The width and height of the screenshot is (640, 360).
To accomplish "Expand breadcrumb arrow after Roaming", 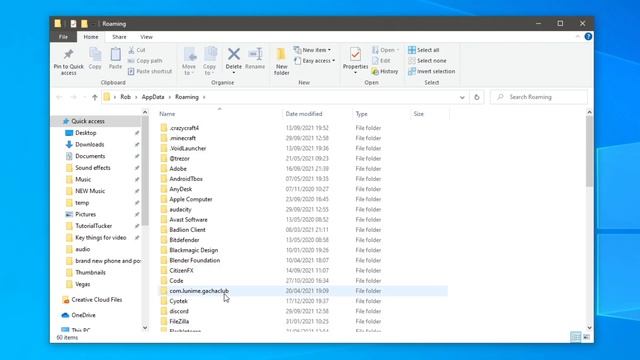I will tap(204, 97).
